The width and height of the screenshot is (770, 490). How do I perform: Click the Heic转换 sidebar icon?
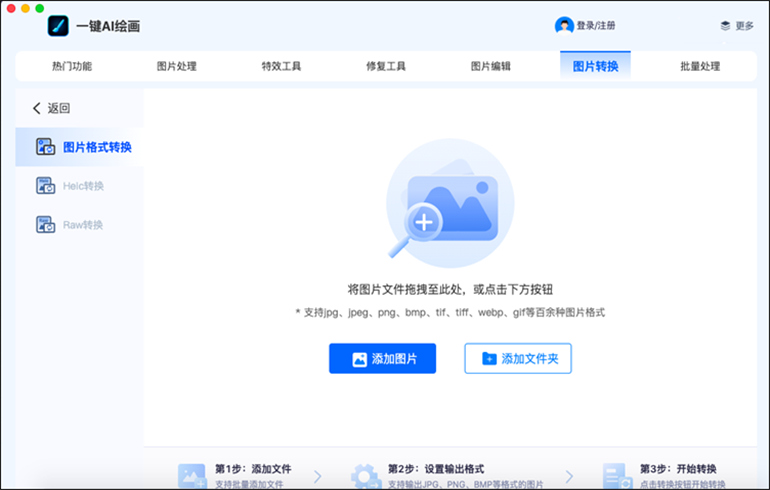coord(46,186)
